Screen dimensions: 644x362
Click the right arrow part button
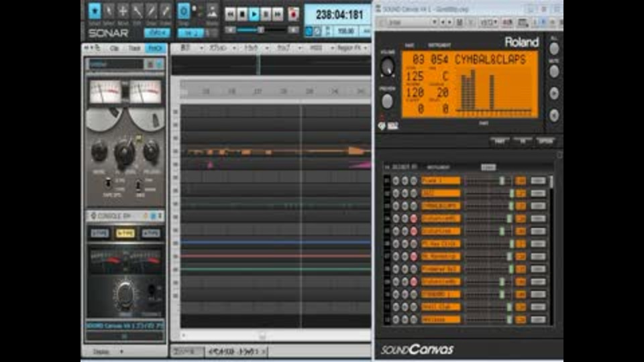click(x=554, y=94)
